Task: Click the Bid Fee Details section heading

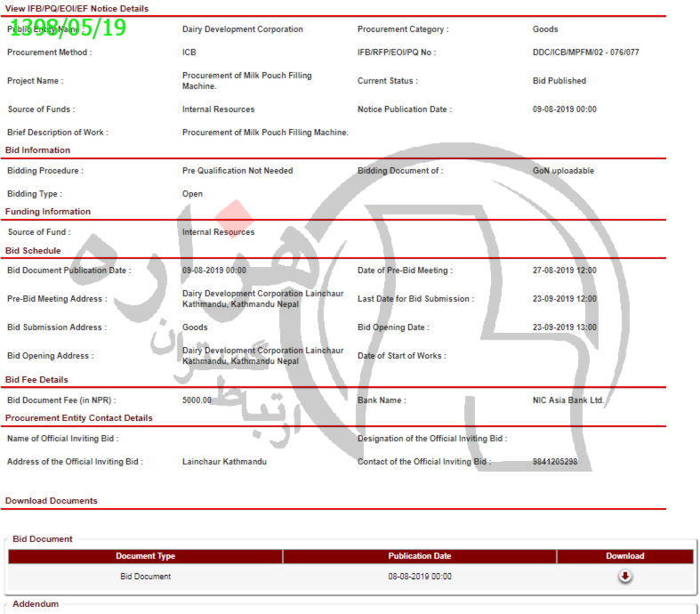Action: pyautogui.click(x=36, y=380)
